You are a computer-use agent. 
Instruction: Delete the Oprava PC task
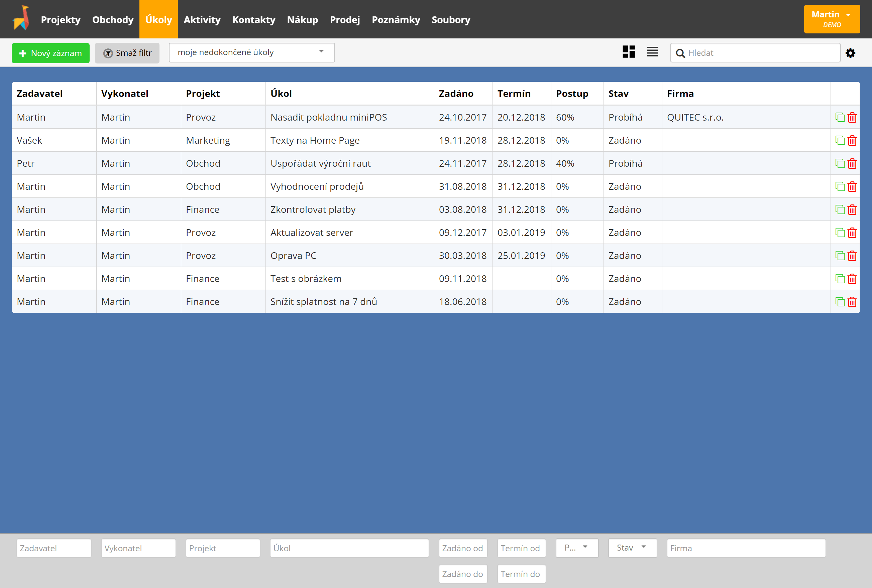pyautogui.click(x=852, y=256)
